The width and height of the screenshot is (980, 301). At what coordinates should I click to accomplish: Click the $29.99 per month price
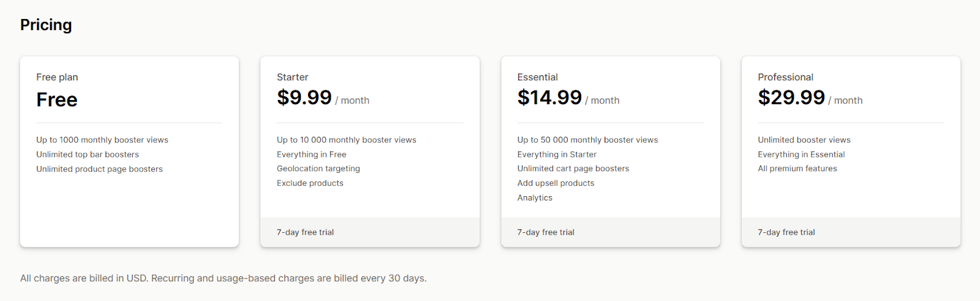(810, 97)
